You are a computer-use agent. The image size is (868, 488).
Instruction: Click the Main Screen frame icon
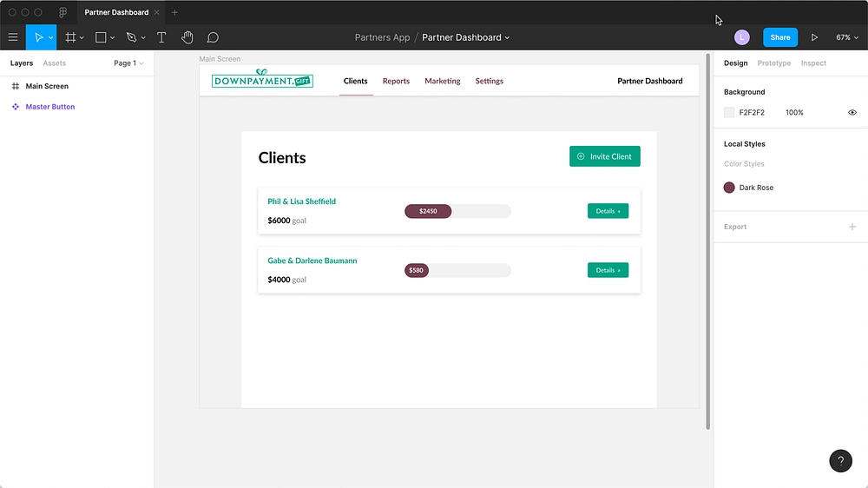click(16, 86)
